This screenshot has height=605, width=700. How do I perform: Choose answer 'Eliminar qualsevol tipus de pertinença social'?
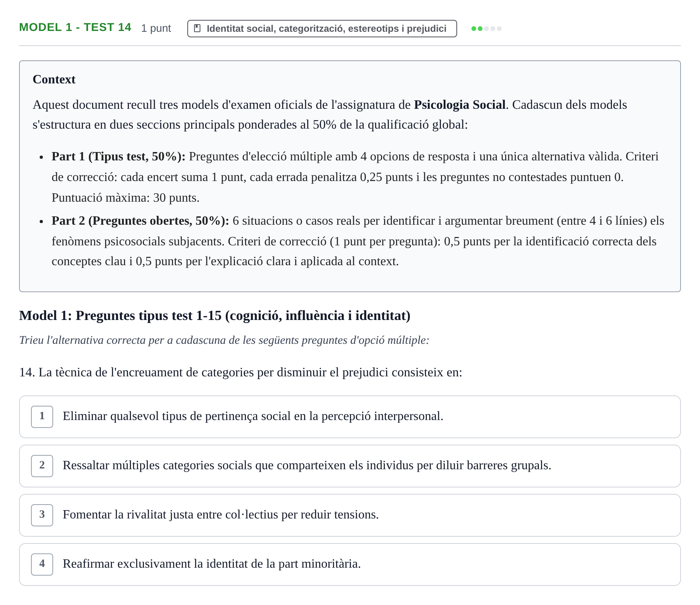[350, 417]
